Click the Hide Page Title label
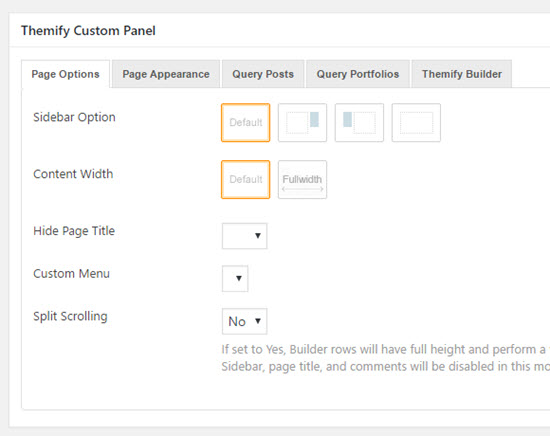This screenshot has height=436, width=550. point(74,231)
